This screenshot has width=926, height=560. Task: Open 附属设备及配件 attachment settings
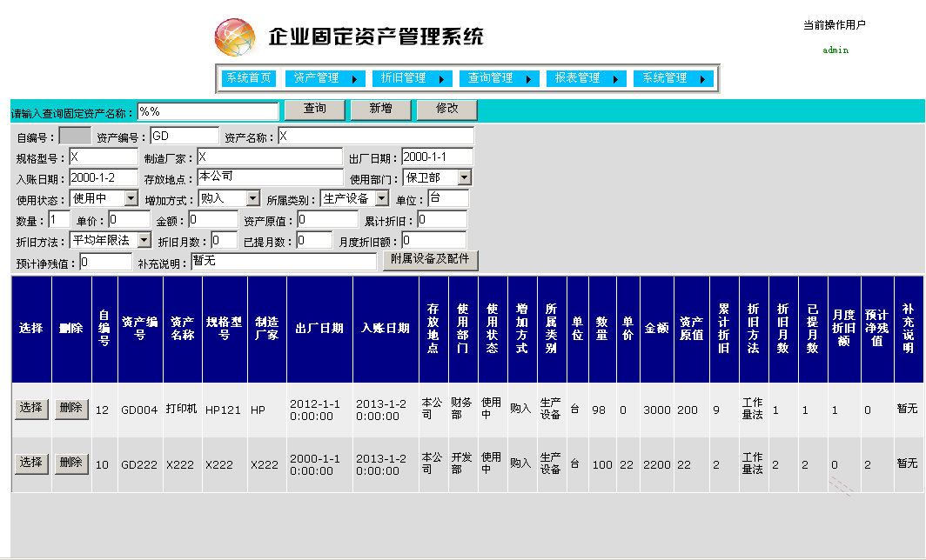(x=430, y=260)
